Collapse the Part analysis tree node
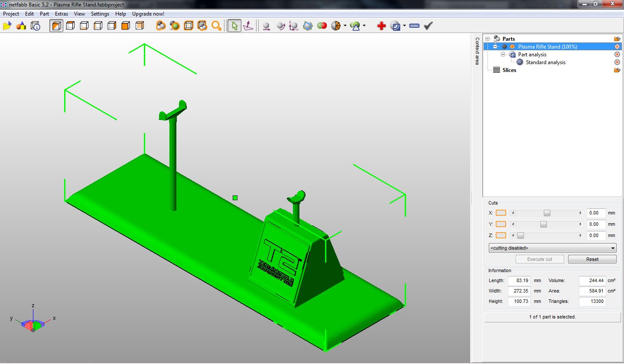624x364 pixels. point(503,55)
